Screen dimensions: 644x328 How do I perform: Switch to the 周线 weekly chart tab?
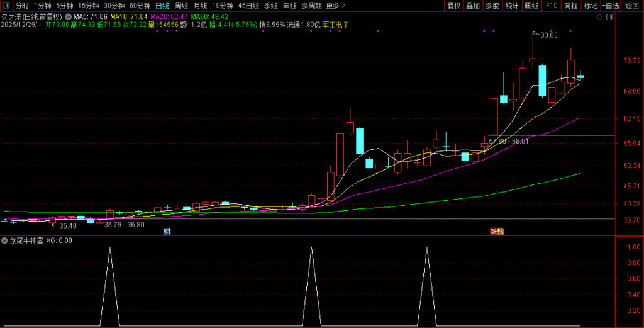click(182, 6)
